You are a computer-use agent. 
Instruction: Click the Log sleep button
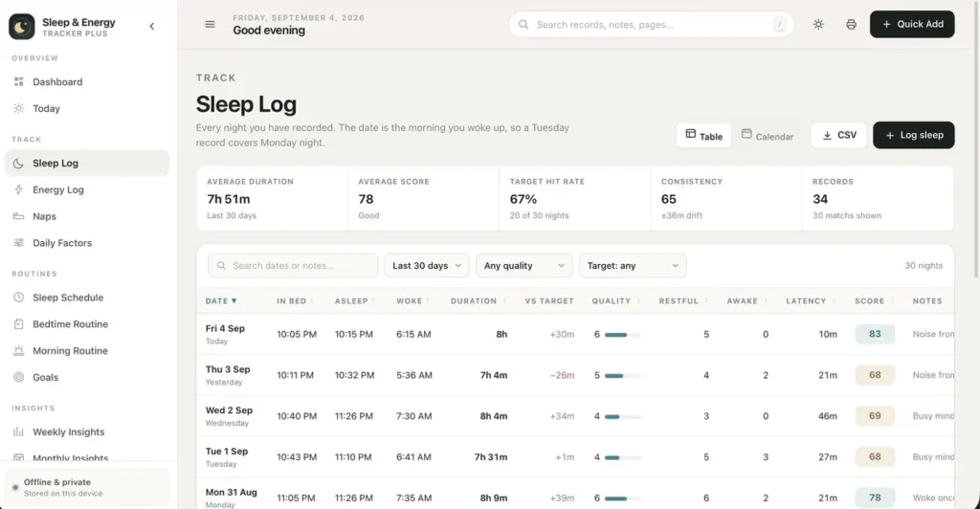[913, 135]
